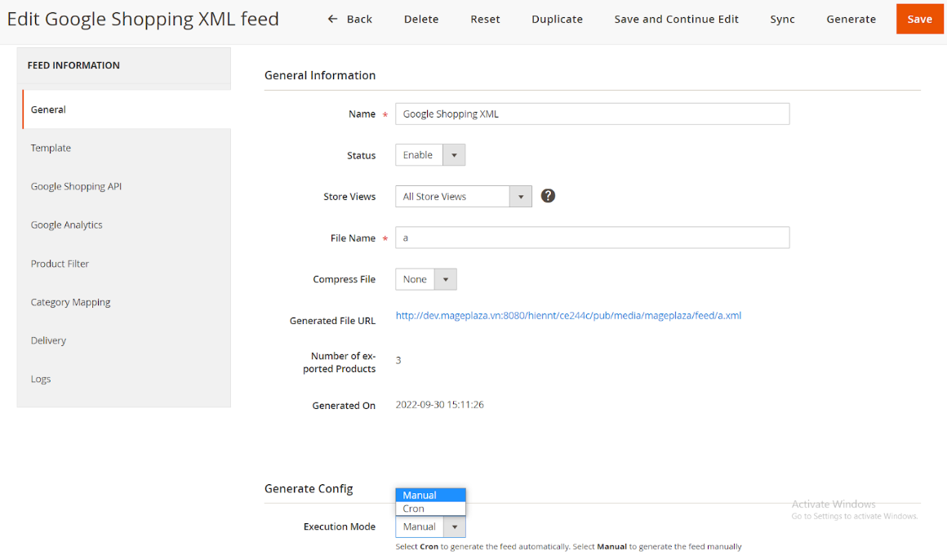
Task: Click the Store Views help question mark icon
Action: [548, 196]
